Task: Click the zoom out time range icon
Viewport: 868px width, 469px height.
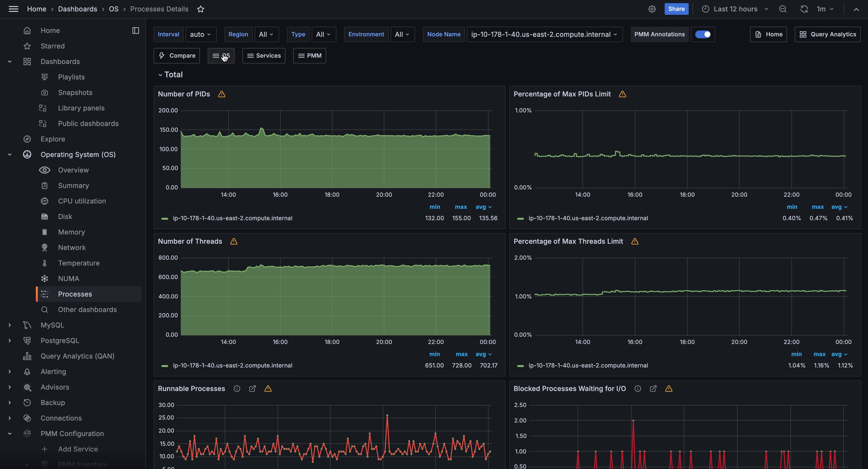Action: click(783, 9)
